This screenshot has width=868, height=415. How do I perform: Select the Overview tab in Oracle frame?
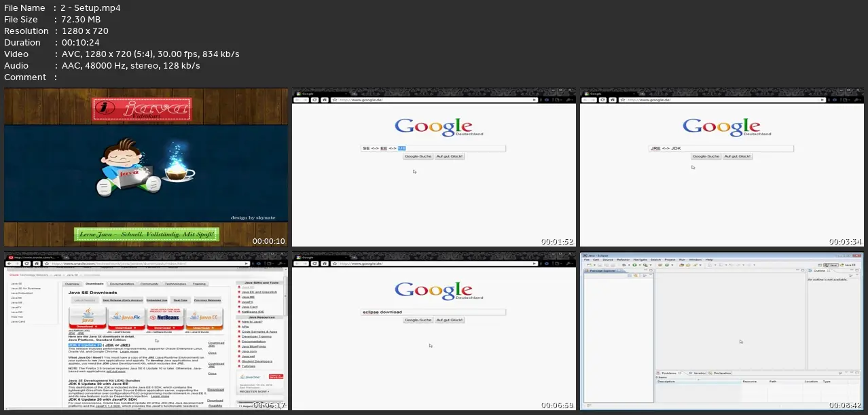point(72,284)
